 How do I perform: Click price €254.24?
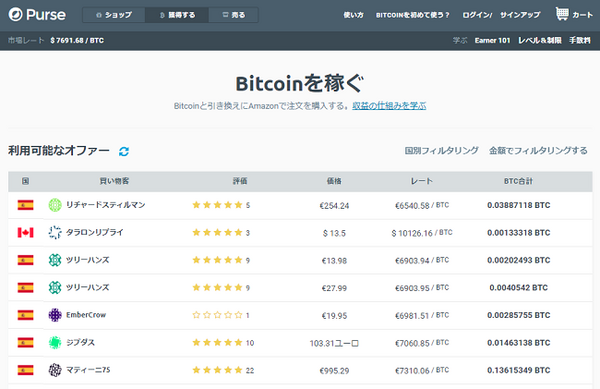point(334,206)
